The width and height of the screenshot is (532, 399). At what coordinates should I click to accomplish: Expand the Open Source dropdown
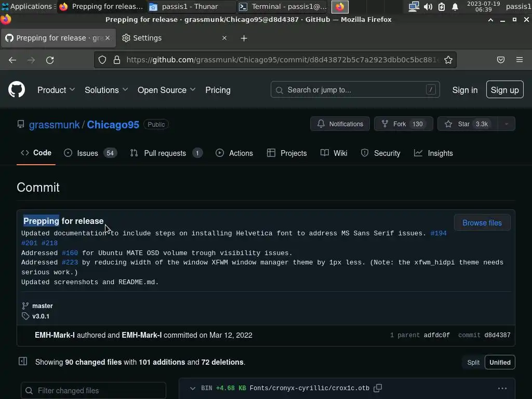click(x=167, y=90)
